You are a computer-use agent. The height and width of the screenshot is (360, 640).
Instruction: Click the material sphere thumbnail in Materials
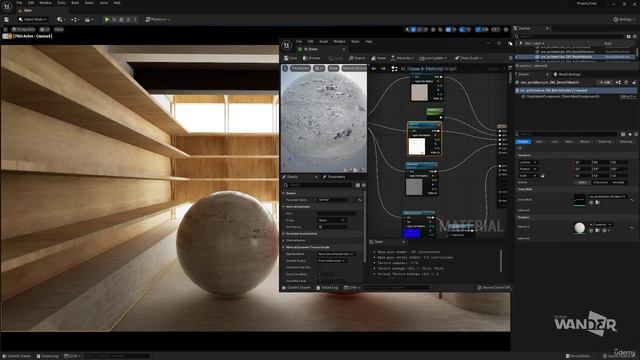pyautogui.click(x=579, y=228)
